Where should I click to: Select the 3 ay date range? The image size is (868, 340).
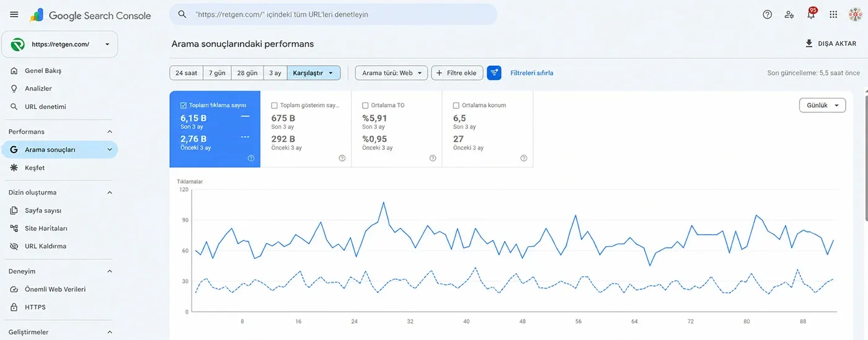[x=275, y=73]
